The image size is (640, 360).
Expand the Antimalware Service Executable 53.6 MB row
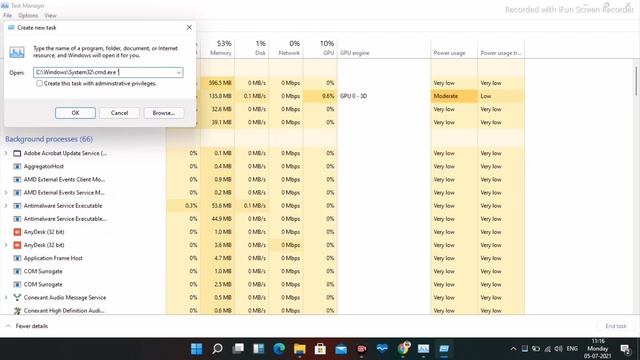6,206
